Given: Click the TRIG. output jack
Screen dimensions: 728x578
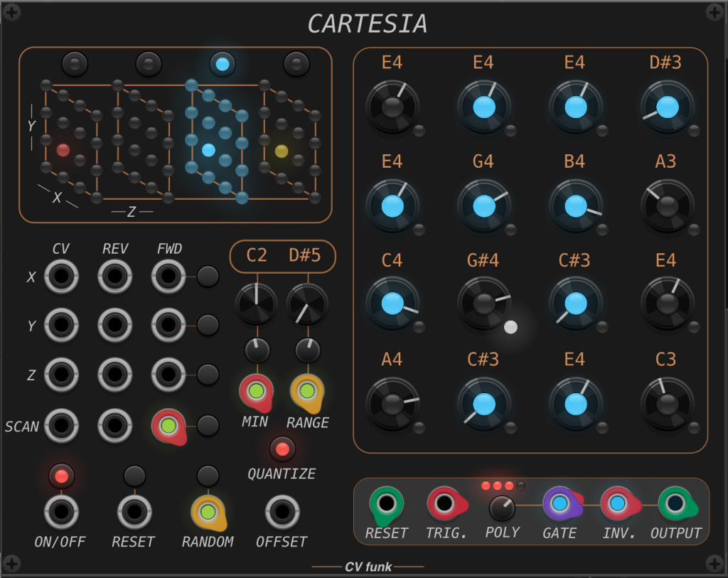Looking at the screenshot, I should tap(444, 503).
